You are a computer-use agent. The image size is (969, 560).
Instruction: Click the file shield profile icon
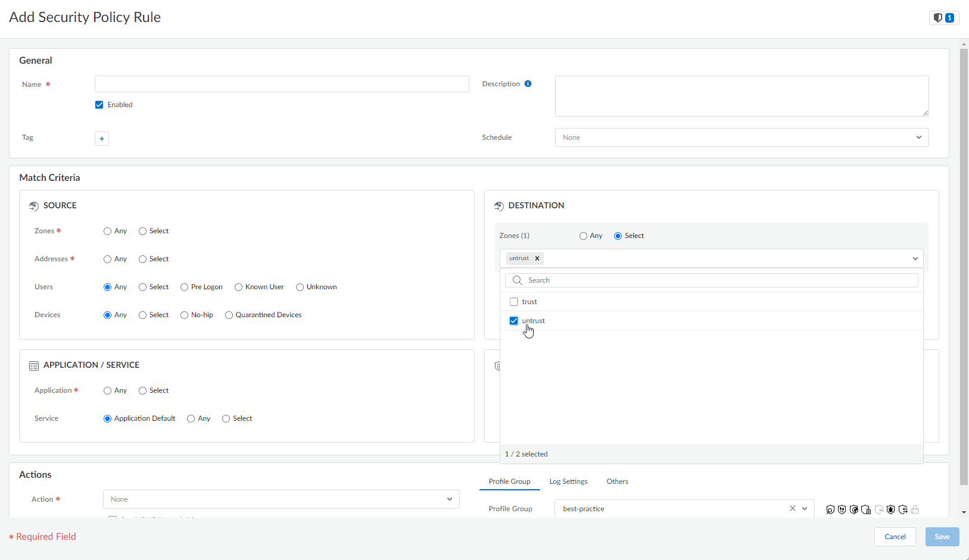(x=866, y=509)
